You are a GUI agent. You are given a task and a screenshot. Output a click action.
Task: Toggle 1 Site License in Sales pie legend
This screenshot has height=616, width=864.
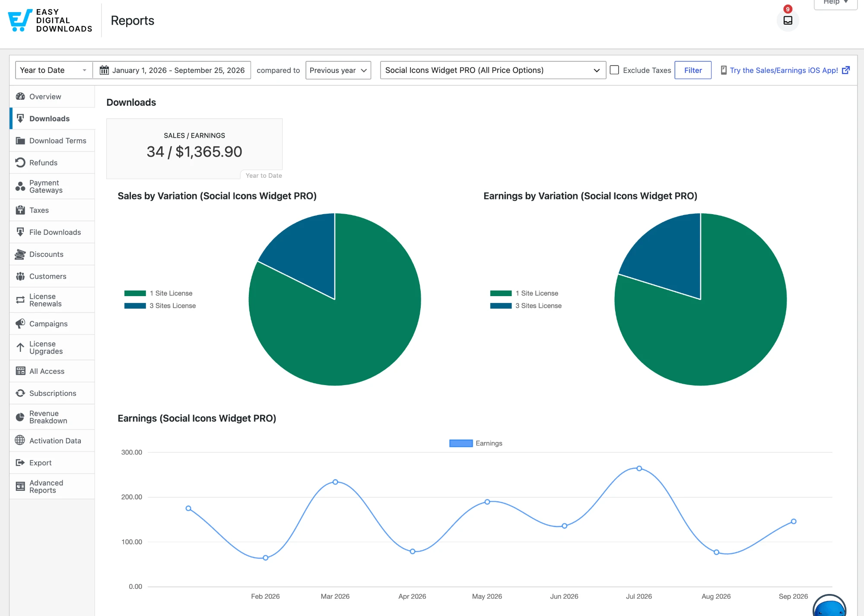click(x=158, y=293)
